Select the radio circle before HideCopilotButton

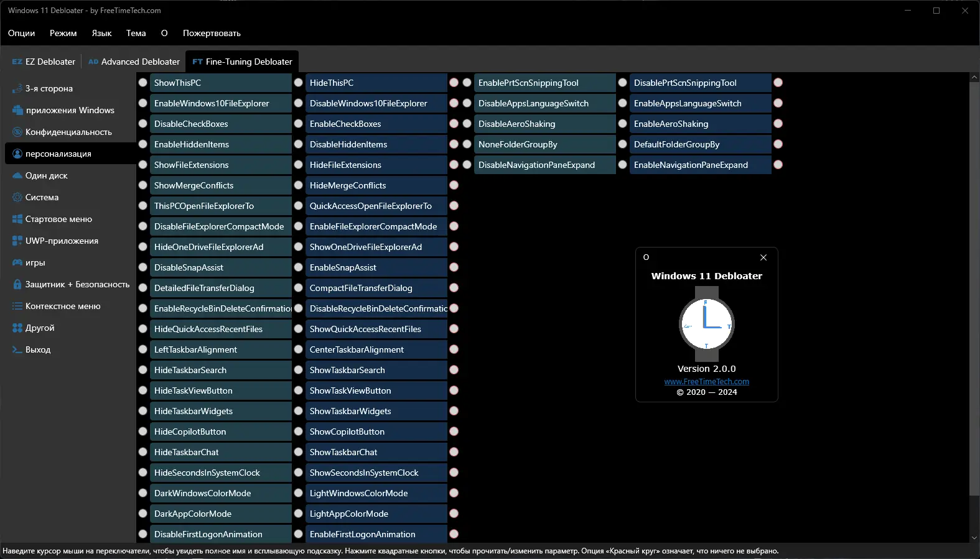pyautogui.click(x=143, y=432)
